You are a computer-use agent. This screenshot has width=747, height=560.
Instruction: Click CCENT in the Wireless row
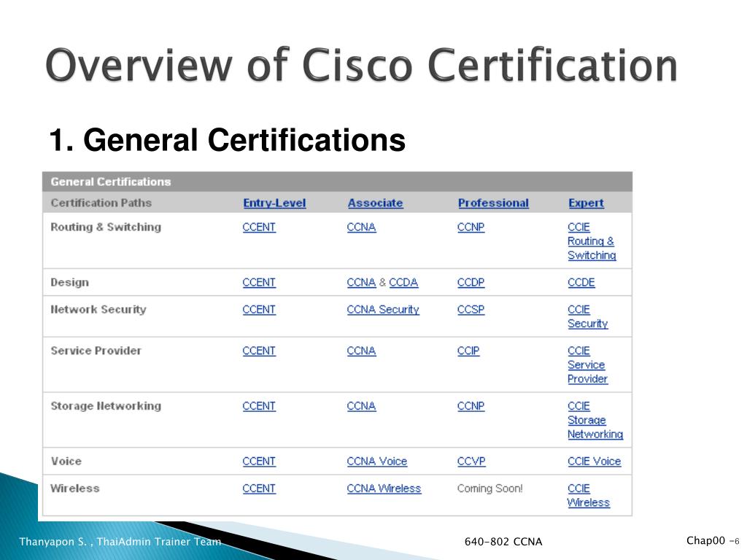[x=259, y=489]
